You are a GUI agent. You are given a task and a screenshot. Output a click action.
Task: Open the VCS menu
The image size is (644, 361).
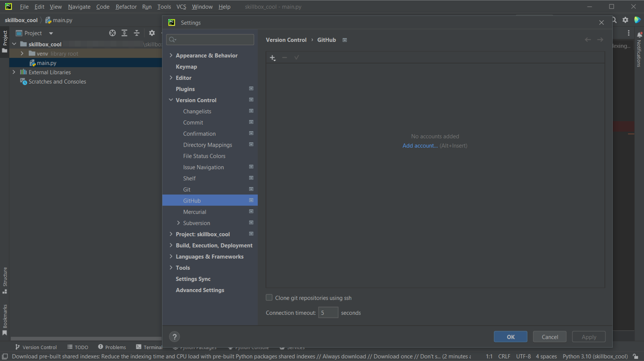click(181, 7)
